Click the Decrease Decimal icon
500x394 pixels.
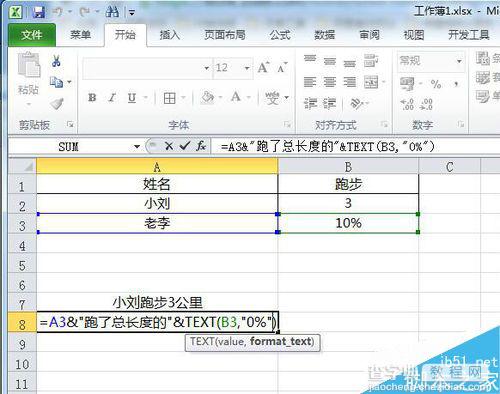pos(426,104)
